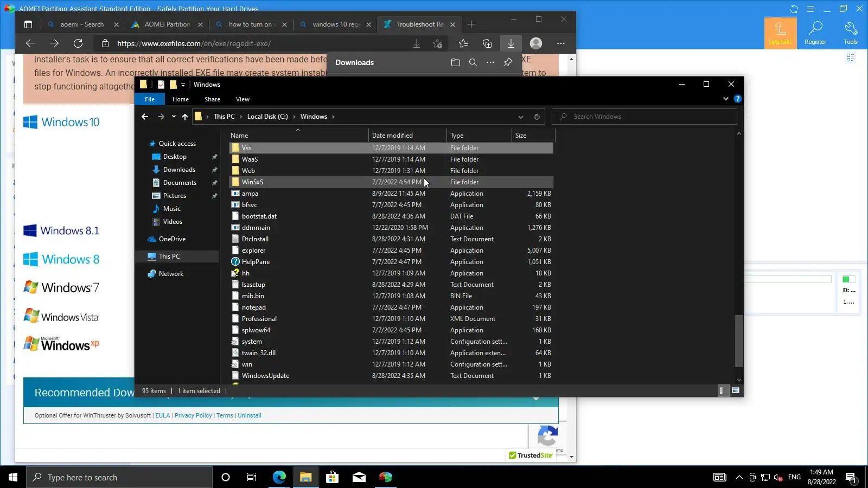Open downloads folder icon in Downloads panel
The width and height of the screenshot is (868, 488).
click(x=456, y=62)
